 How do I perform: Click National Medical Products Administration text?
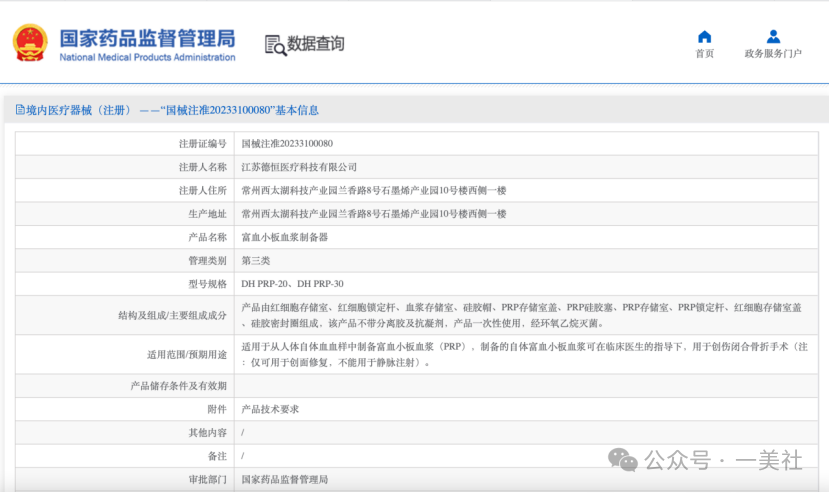(147, 57)
